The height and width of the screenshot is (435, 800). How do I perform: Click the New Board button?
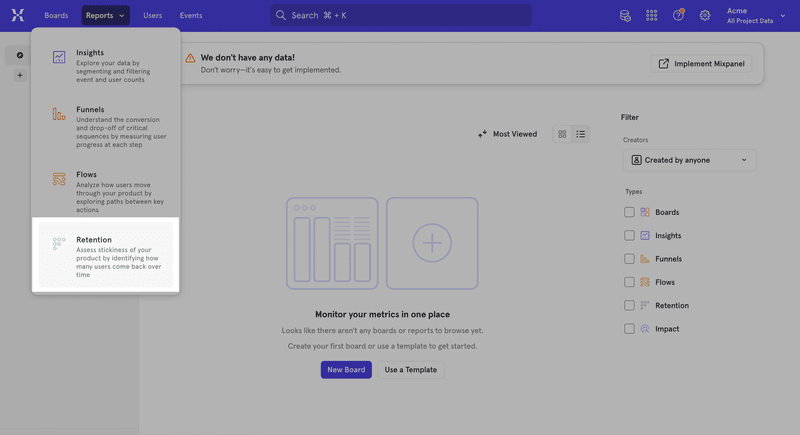tap(346, 370)
